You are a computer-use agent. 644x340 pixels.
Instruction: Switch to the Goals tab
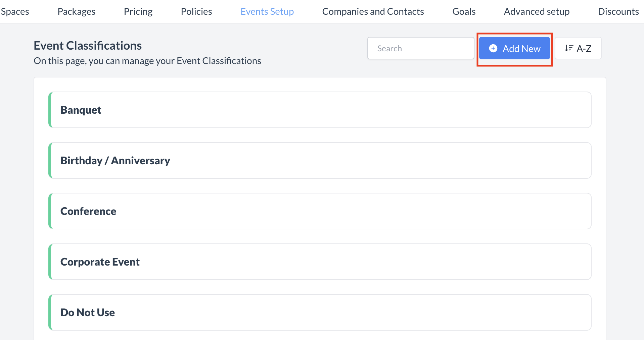tap(464, 11)
